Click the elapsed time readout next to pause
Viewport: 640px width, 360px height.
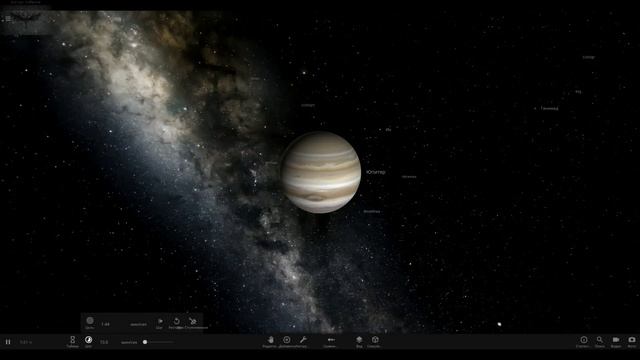[x=26, y=342]
